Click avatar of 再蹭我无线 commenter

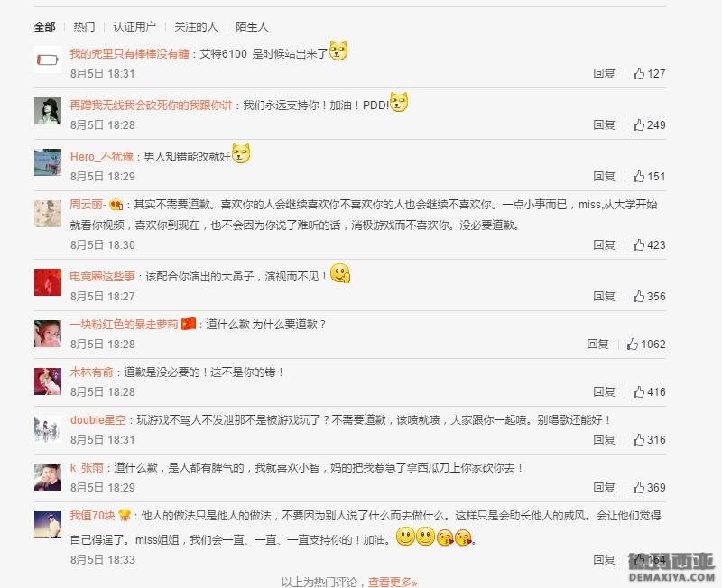pyautogui.click(x=48, y=111)
